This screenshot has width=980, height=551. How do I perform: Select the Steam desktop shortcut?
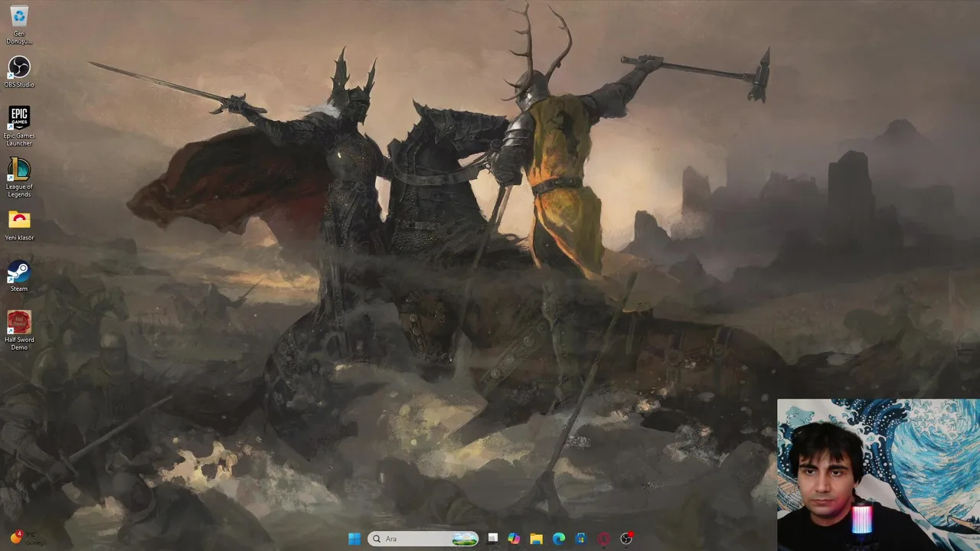coord(19,276)
